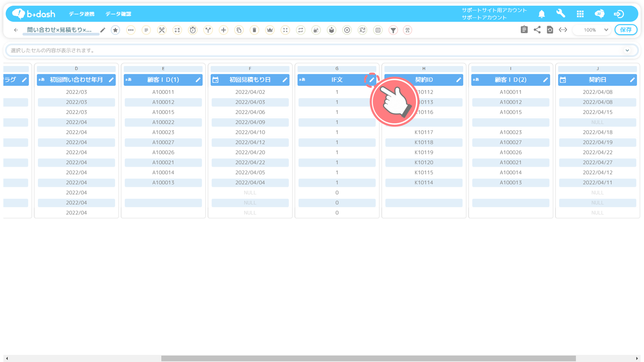The height and width of the screenshot is (362, 644).
Task: Click the scrollbar right arrow
Action: point(637,358)
